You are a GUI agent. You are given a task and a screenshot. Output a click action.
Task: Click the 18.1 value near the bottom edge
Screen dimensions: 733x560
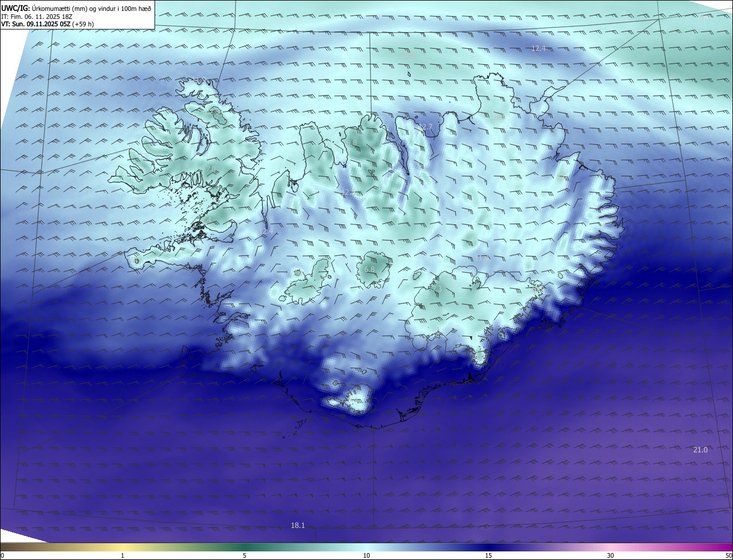298,525
